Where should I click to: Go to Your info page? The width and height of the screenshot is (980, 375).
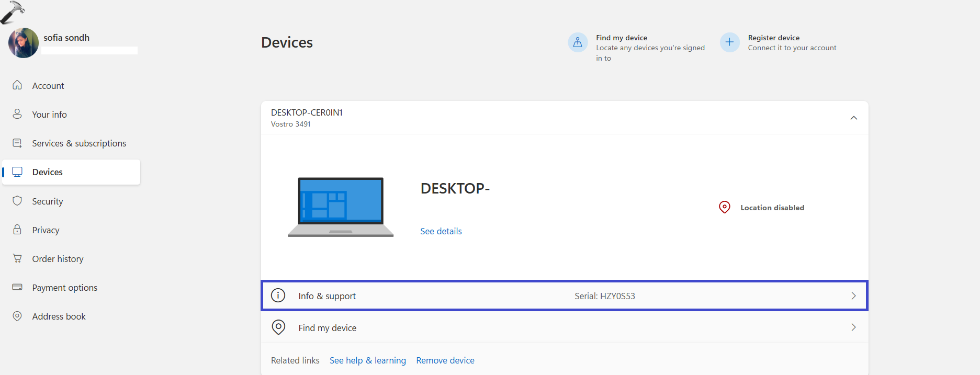click(x=49, y=115)
